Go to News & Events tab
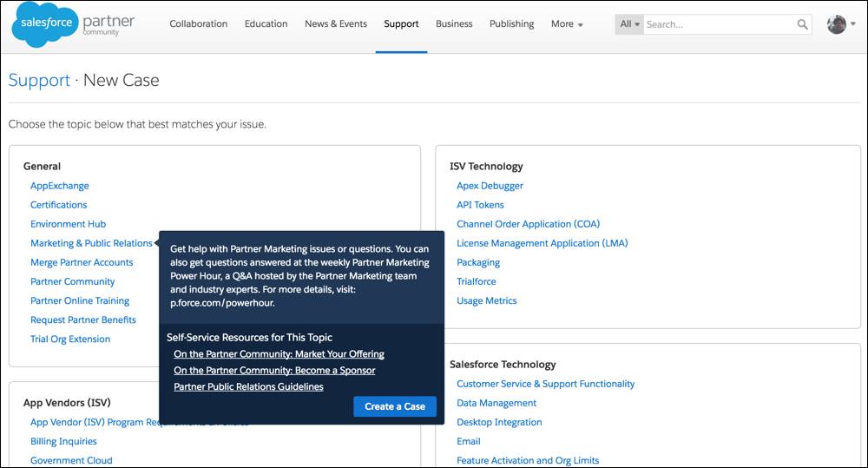The image size is (868, 468). click(335, 23)
